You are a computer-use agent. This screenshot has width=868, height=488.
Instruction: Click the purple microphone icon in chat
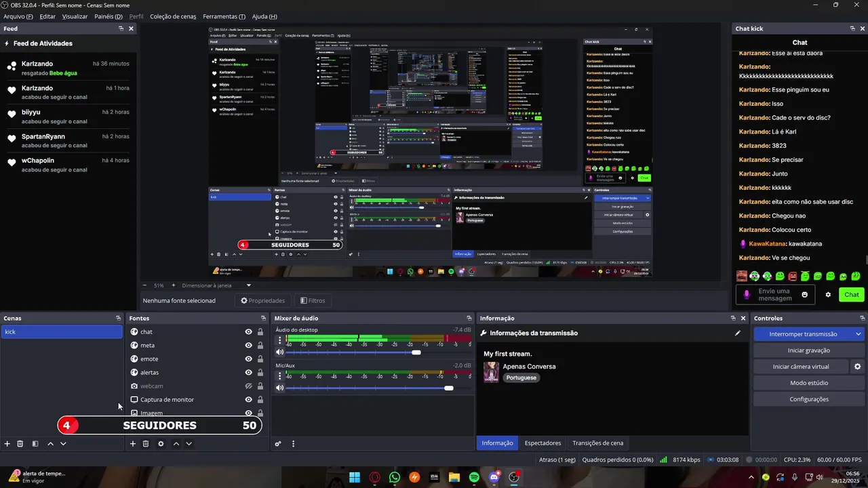coord(747,295)
